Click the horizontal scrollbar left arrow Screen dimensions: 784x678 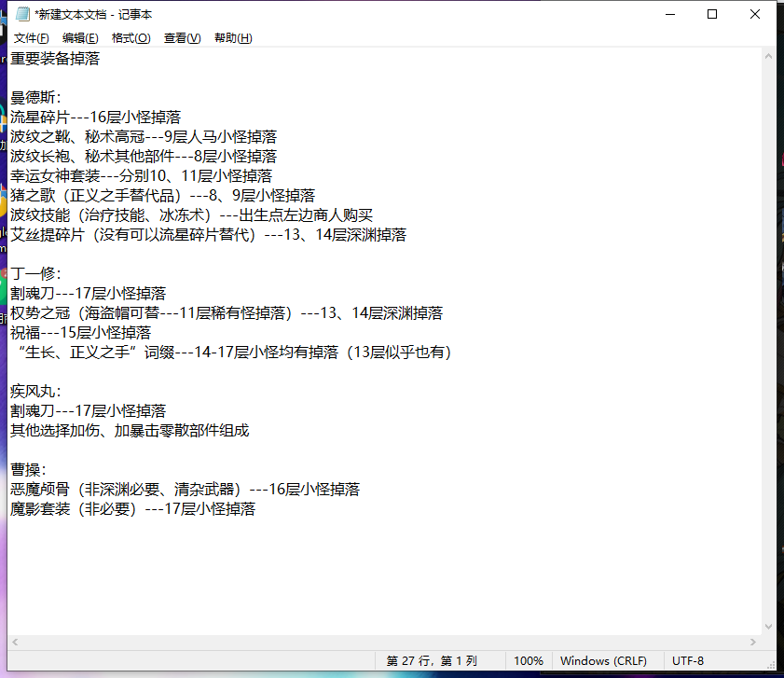(x=15, y=642)
